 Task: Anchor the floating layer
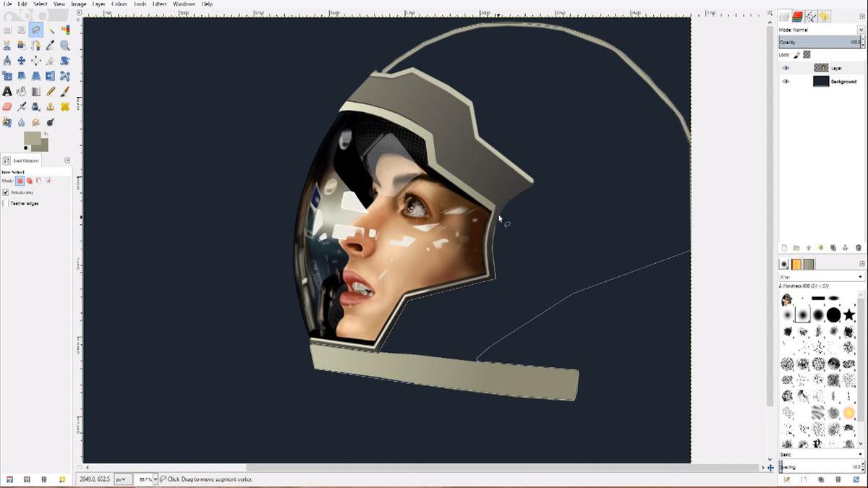tap(846, 248)
